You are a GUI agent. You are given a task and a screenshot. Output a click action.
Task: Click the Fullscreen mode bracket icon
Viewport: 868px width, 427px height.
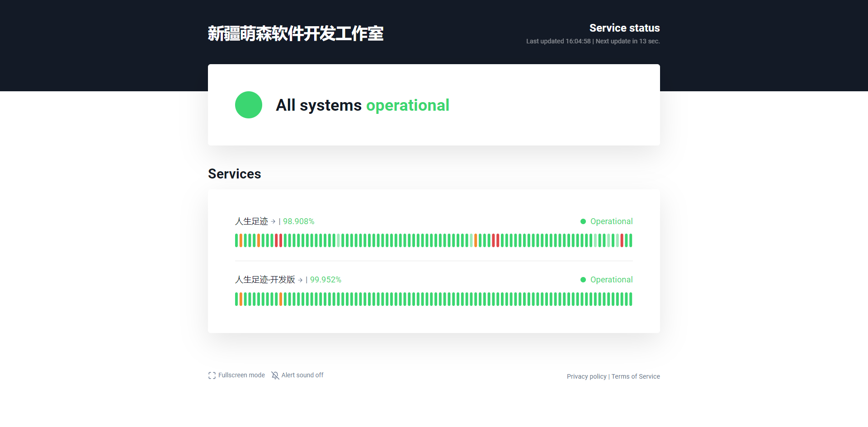coord(212,375)
